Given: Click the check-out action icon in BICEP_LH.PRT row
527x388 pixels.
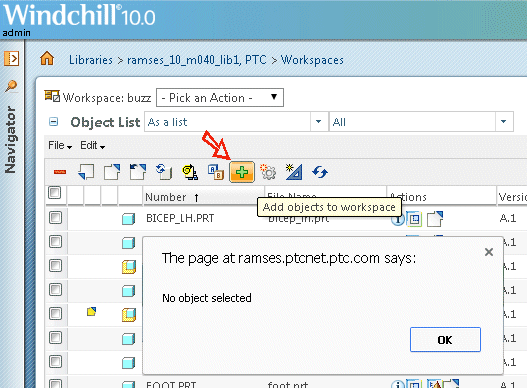Looking at the screenshot, I should pos(435,219).
